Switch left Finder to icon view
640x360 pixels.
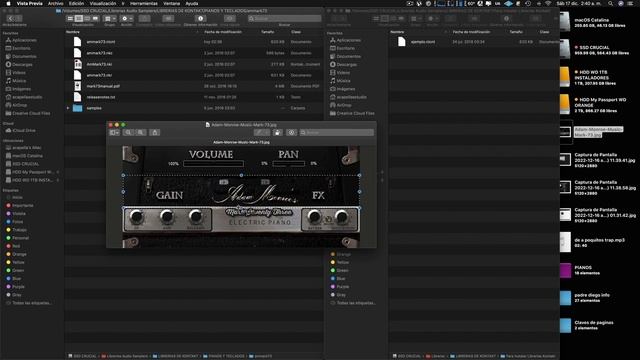pyautogui.click(x=71, y=19)
